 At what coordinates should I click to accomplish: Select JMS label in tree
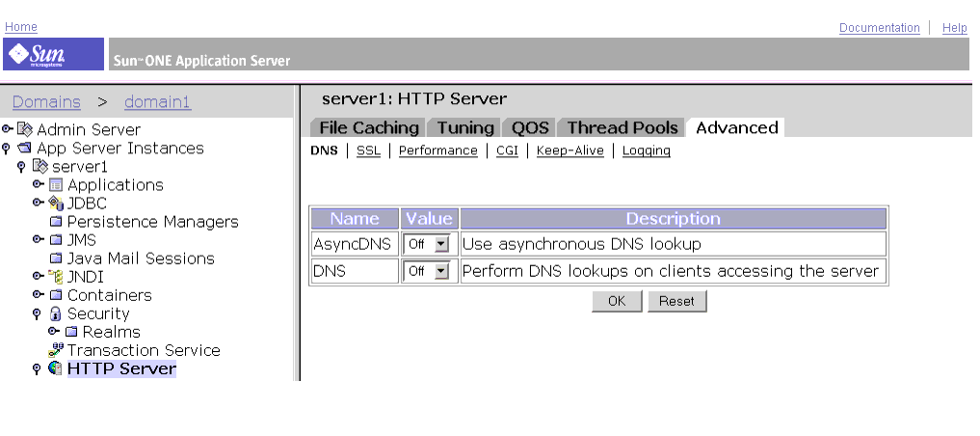[x=82, y=240]
